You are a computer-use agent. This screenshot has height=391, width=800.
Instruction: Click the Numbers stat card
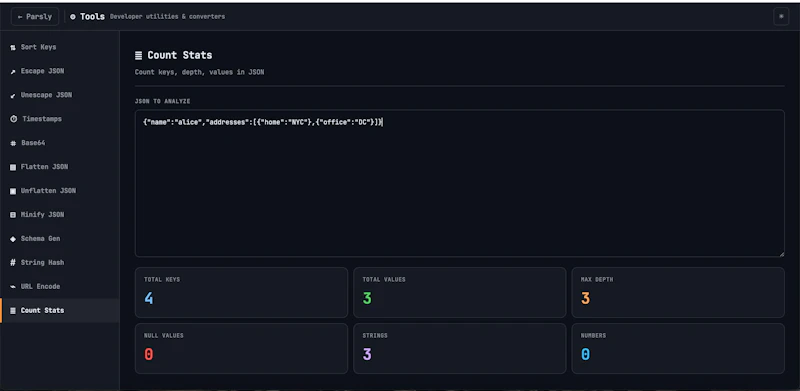tap(678, 348)
